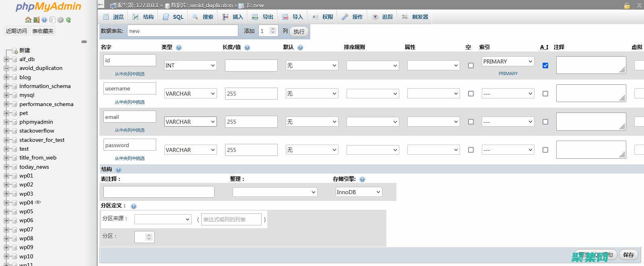The image size is (644, 266).
Task: Uncheck the A_I checkbox for id column
Action: pos(545,65)
